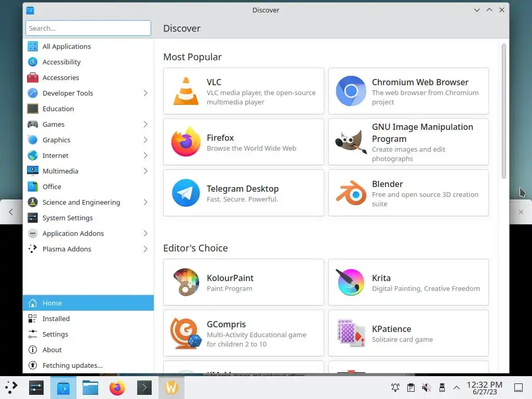The image size is (532, 399).
Task: Select the Accessibility category label
Action: [61, 62]
